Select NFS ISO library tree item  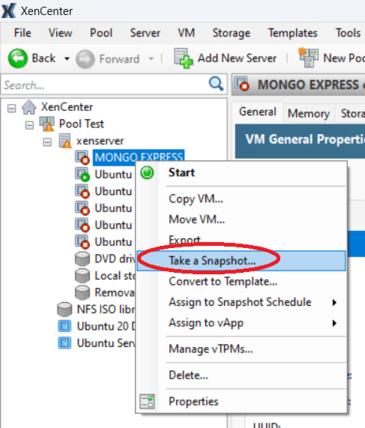(x=106, y=309)
